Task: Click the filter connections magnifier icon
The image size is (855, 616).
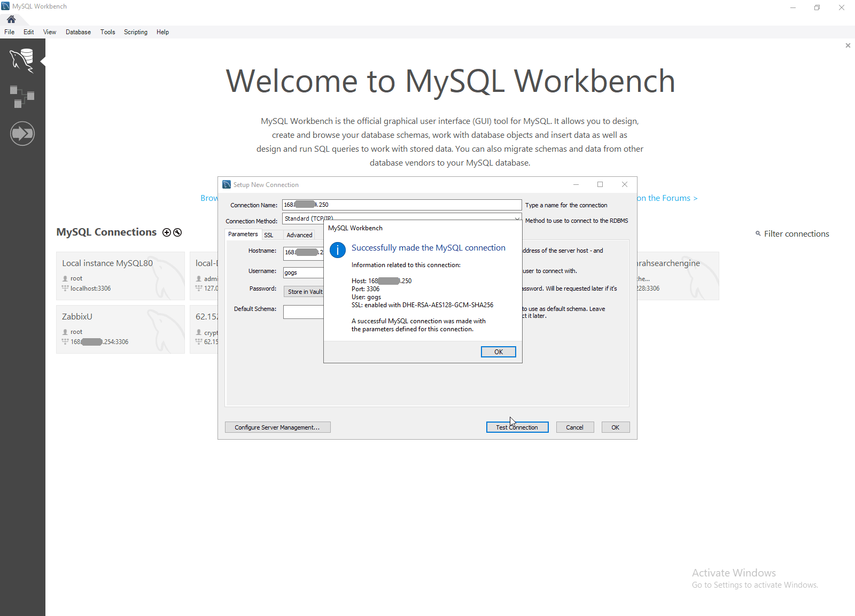Action: (758, 233)
